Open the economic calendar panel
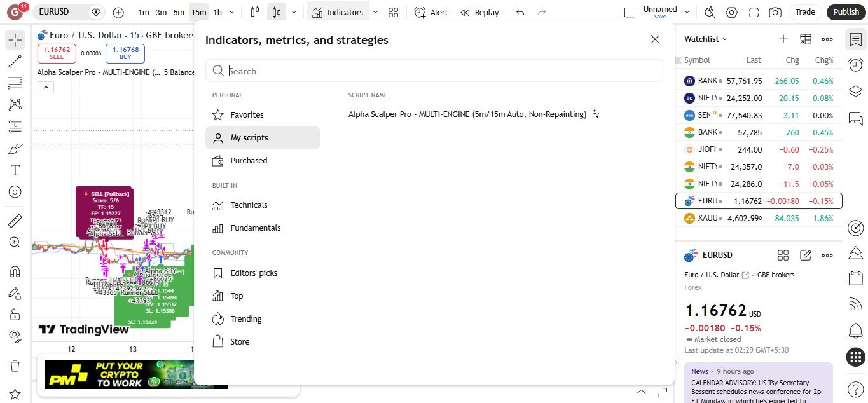This screenshot has width=868, height=403. pyautogui.click(x=855, y=278)
